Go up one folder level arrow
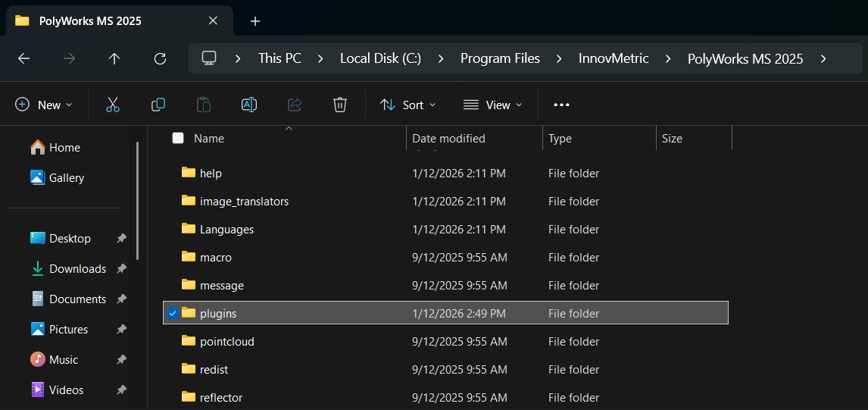 (114, 58)
